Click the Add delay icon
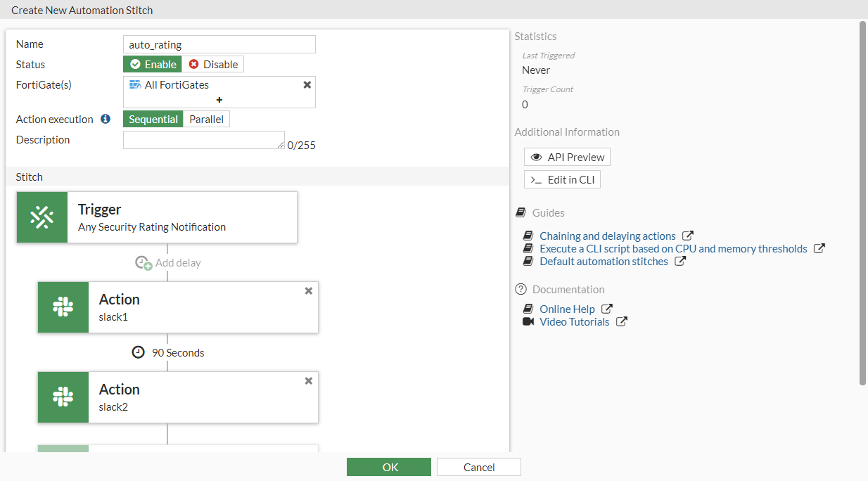The image size is (868, 481). coord(143,263)
